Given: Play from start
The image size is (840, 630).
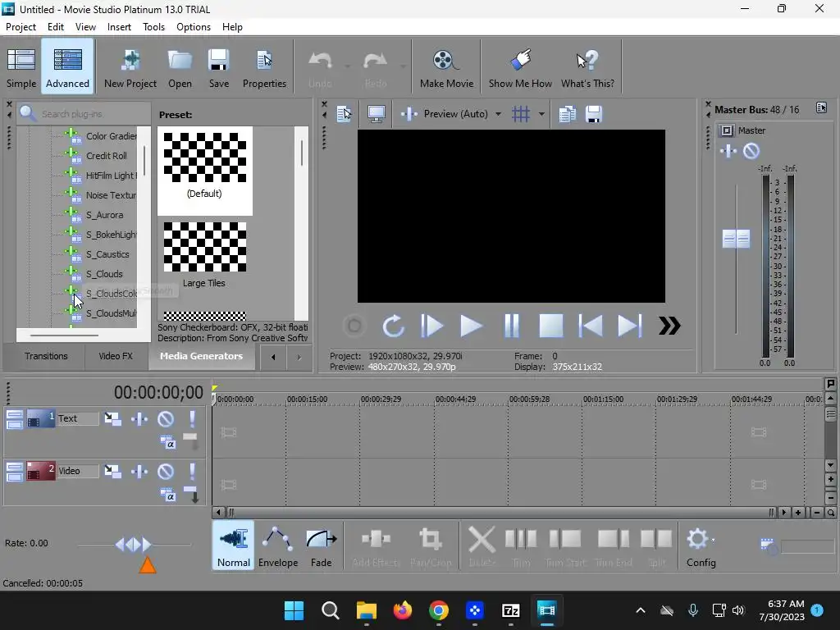Looking at the screenshot, I should 432,326.
